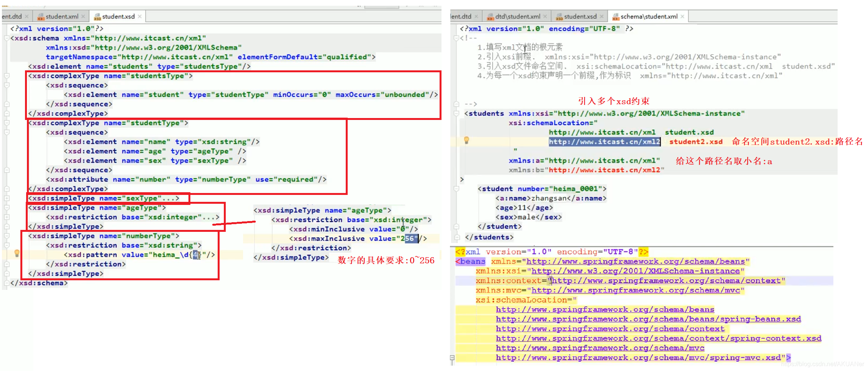Click the xsd:element name="students" line
This screenshot has width=868, height=371.
[139, 67]
